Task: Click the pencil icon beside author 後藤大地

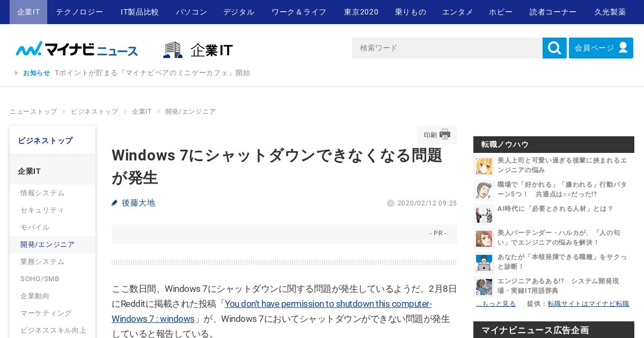Action: coord(114,203)
